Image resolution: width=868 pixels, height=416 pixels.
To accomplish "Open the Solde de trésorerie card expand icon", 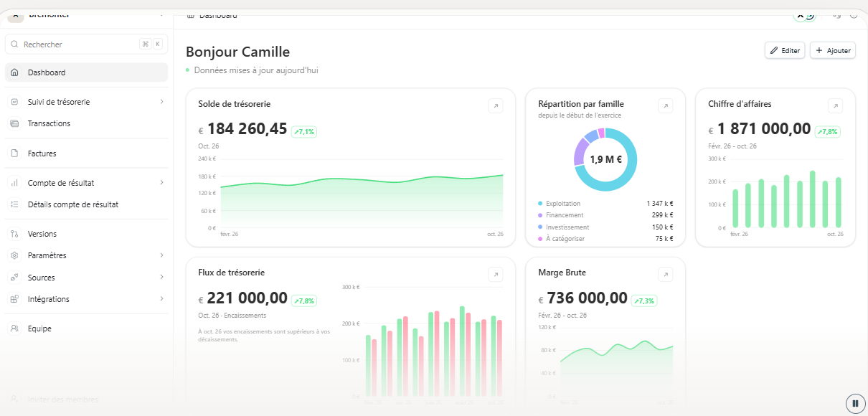I will (x=496, y=106).
